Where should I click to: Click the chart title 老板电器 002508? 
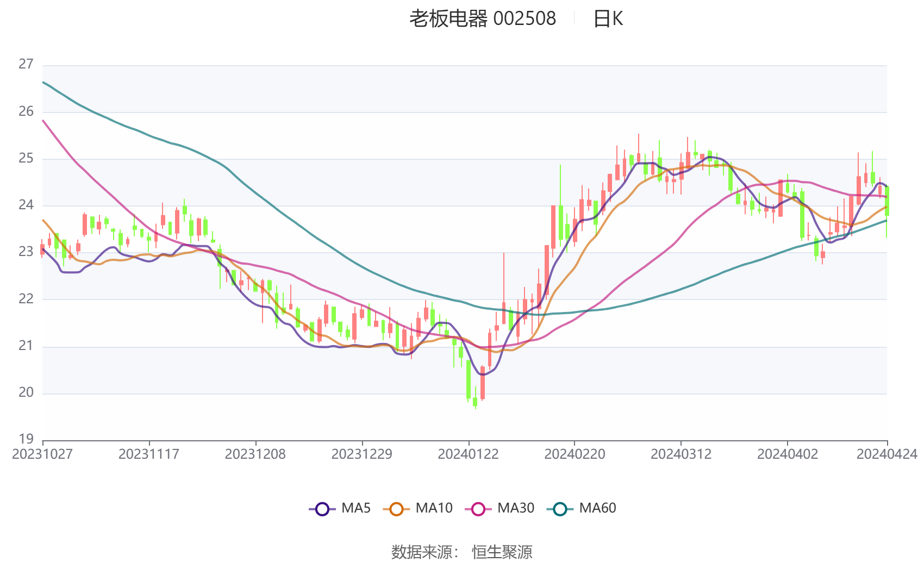483,19
